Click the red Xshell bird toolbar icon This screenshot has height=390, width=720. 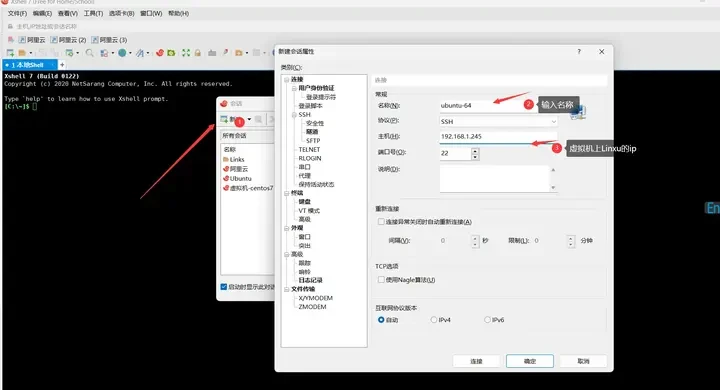160,53
